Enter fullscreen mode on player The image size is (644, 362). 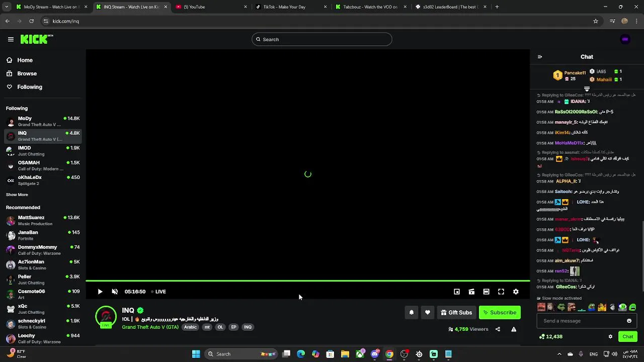click(x=501, y=292)
